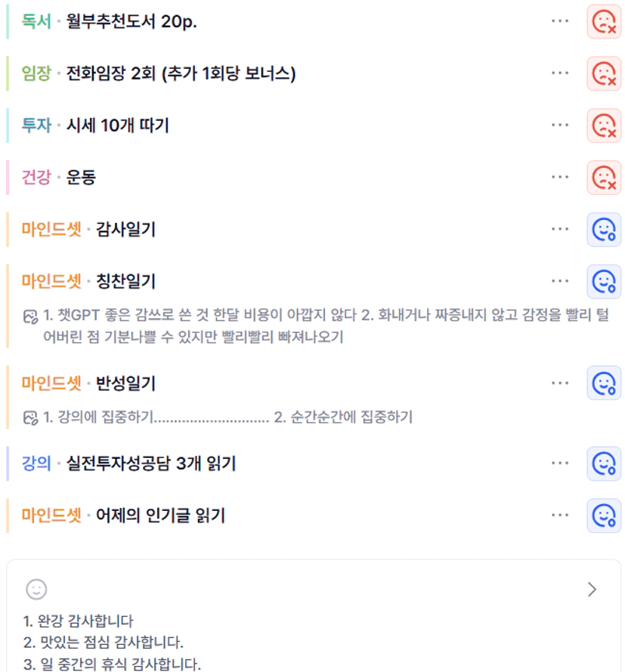The height and width of the screenshot is (672, 625).
Task: Toggle failed face icon for 월부추천도서 20p
Action: point(604,21)
